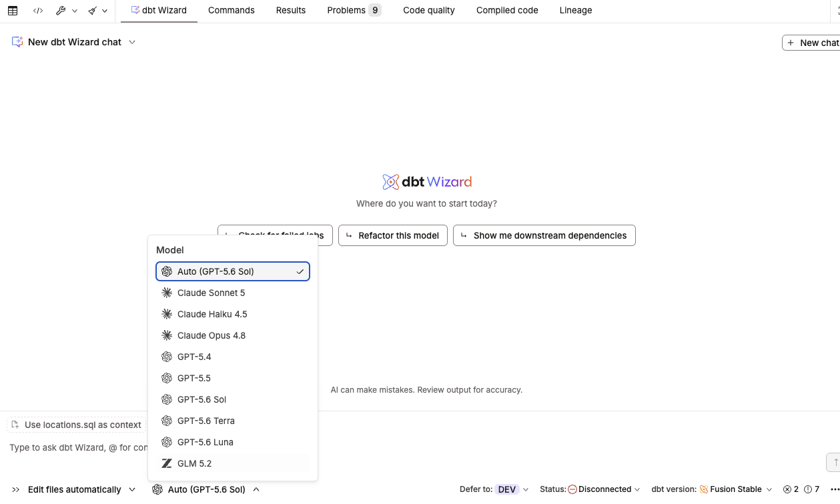The image size is (840, 504).
Task: Open dbt version Fusion Stable dropdown
Action: click(712, 489)
